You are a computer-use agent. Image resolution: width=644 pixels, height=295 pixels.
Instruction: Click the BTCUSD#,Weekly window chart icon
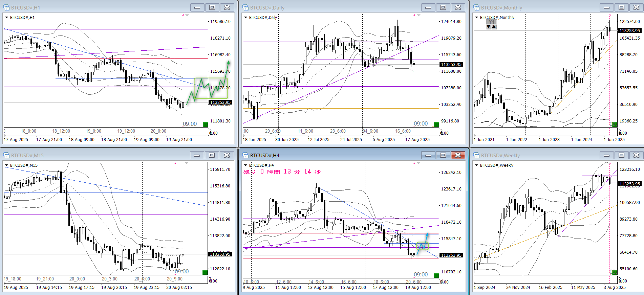[476, 155]
